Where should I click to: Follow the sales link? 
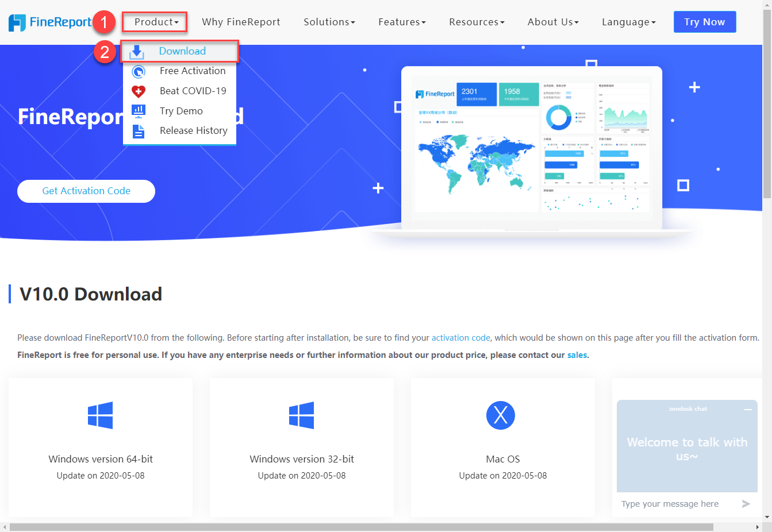click(x=577, y=355)
